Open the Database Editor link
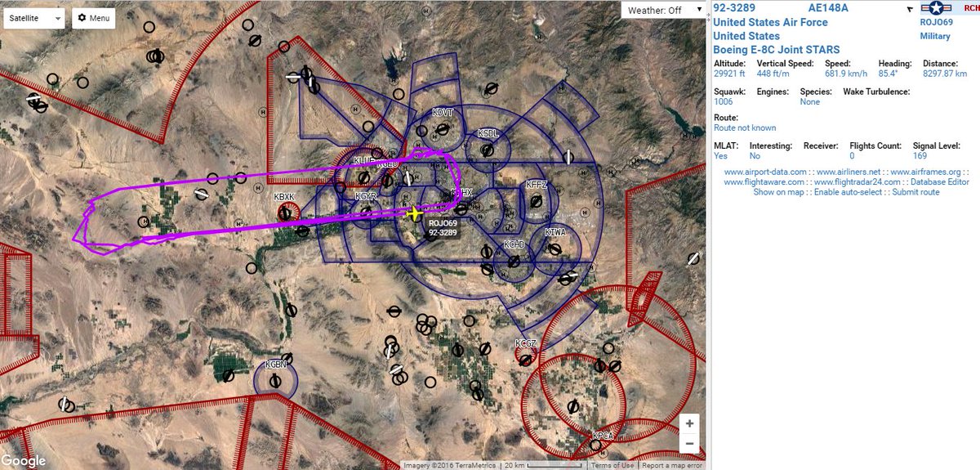This screenshot has height=470, width=980. point(940,182)
